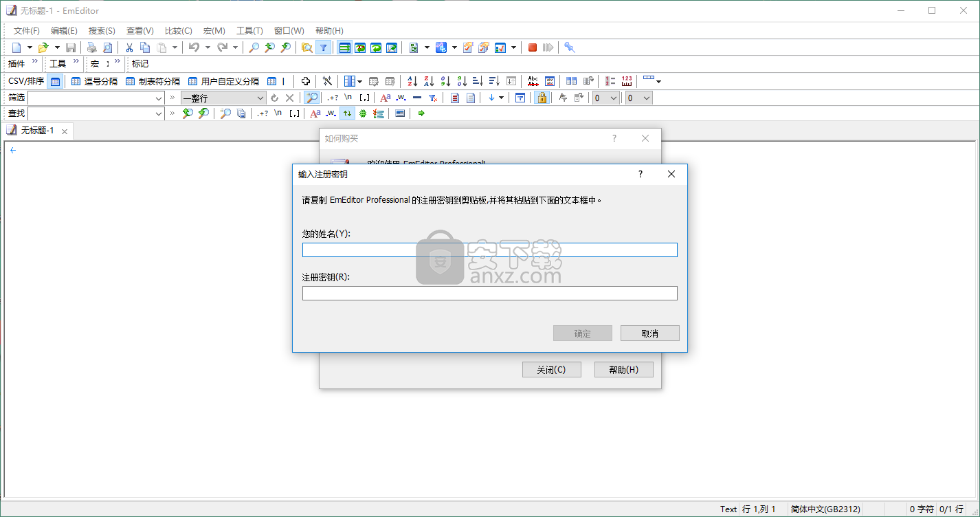This screenshot has width=980, height=517.
Task: Click the 您的姓名(Y) input field
Action: pos(490,250)
